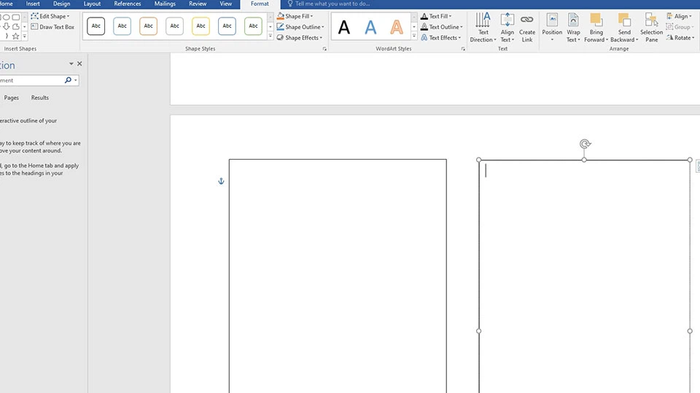Select the blue WordArt letter style
Screen dimensions: 700x393
(x=370, y=27)
